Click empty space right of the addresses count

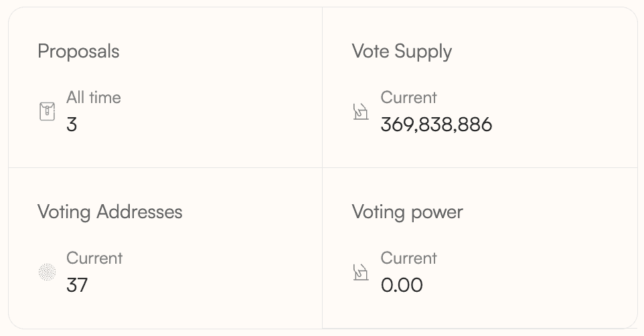[x=201, y=285]
